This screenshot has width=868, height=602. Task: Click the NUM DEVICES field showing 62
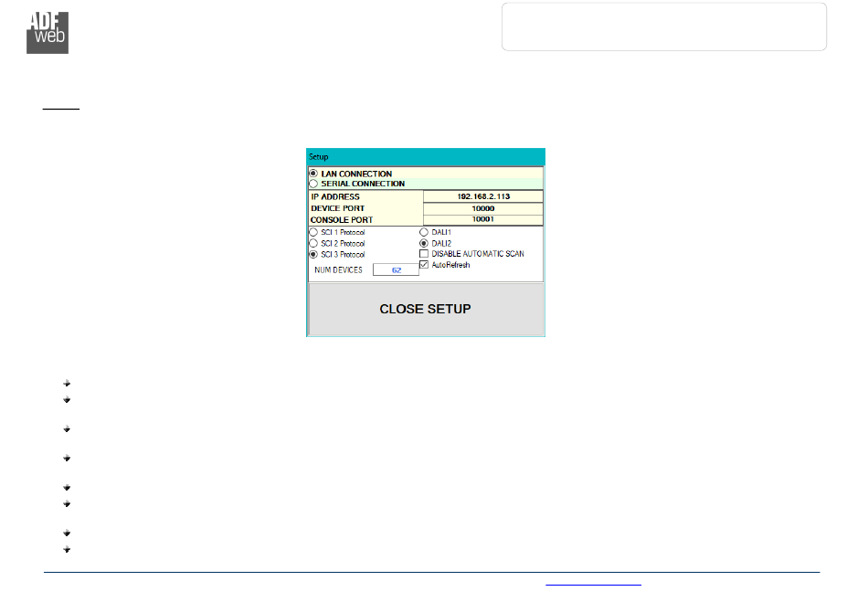(x=396, y=270)
